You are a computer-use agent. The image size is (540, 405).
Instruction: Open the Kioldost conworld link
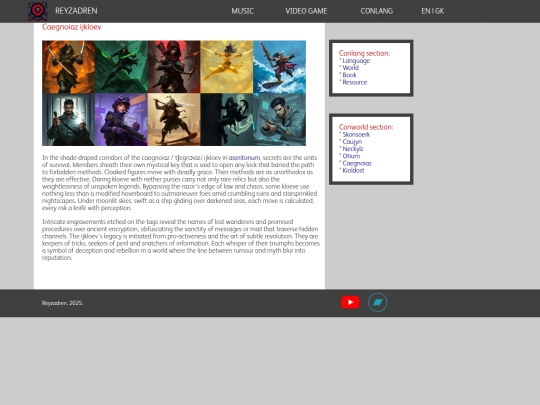pyautogui.click(x=353, y=170)
